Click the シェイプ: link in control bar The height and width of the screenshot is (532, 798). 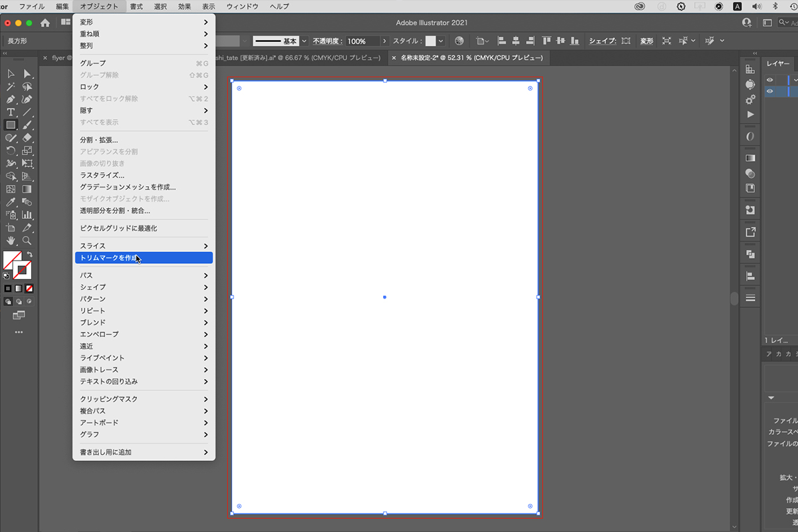pyautogui.click(x=602, y=41)
